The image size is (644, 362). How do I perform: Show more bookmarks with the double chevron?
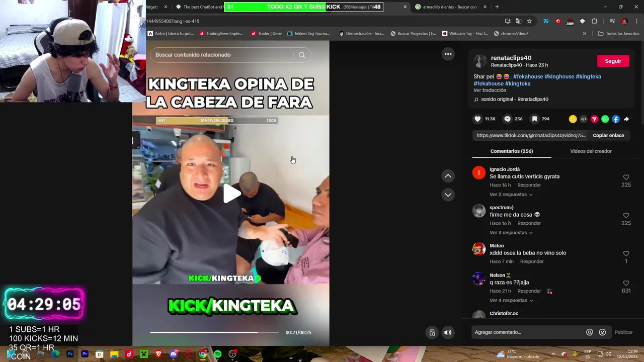[x=584, y=34]
